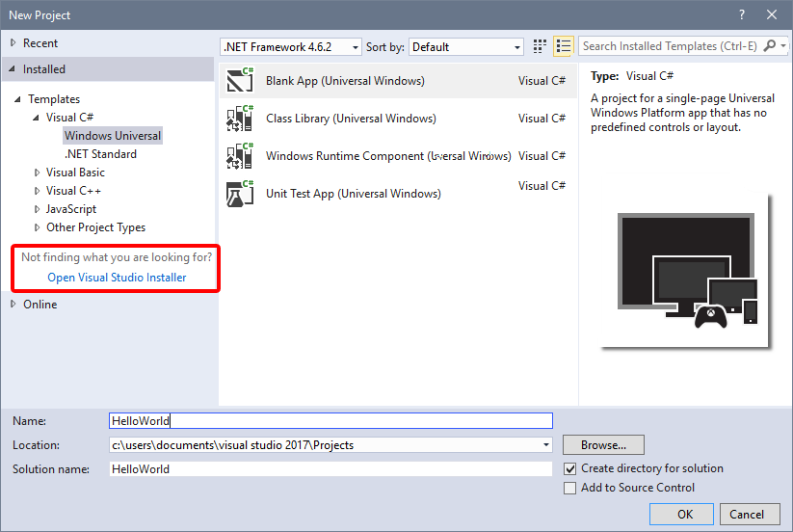Select Windows Runtime Component template name
Screen dimensions: 793x532
click(x=388, y=156)
